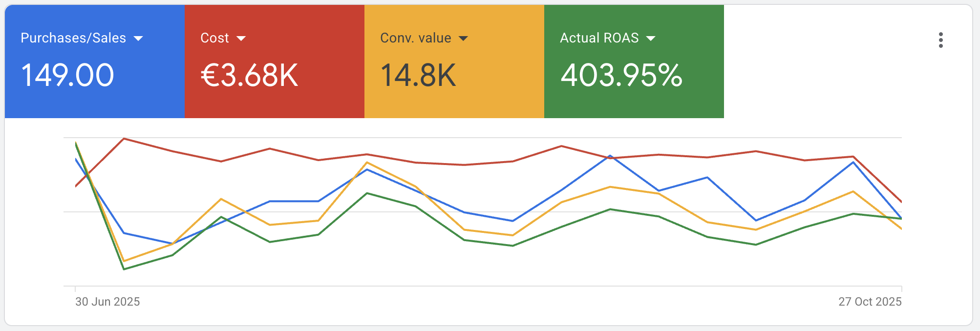Toggle the green tile via the 403.95% value
This screenshot has width=980, height=331.
click(621, 76)
